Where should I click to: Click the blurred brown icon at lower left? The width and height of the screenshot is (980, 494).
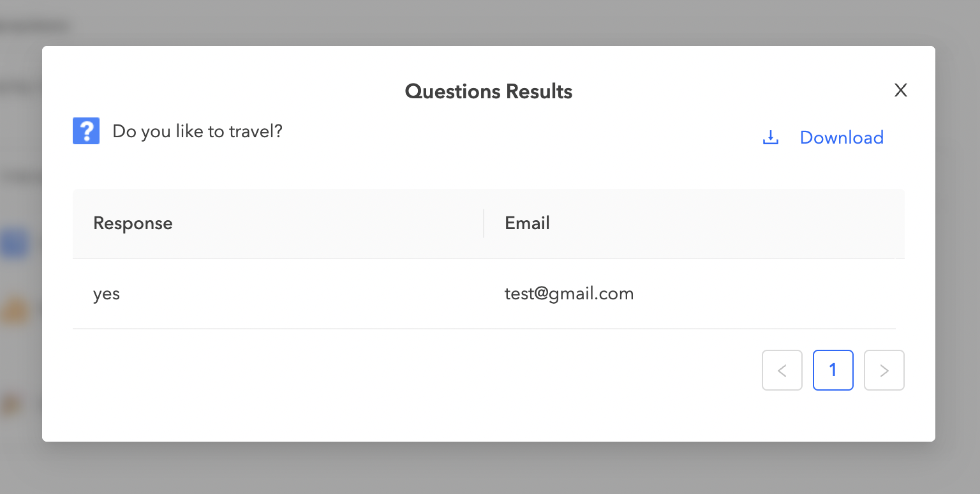(11, 405)
